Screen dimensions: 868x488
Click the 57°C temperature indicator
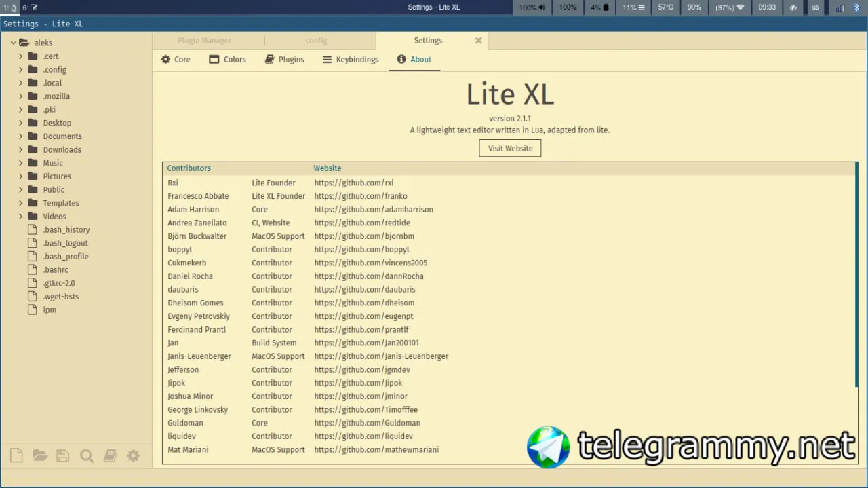pos(666,7)
